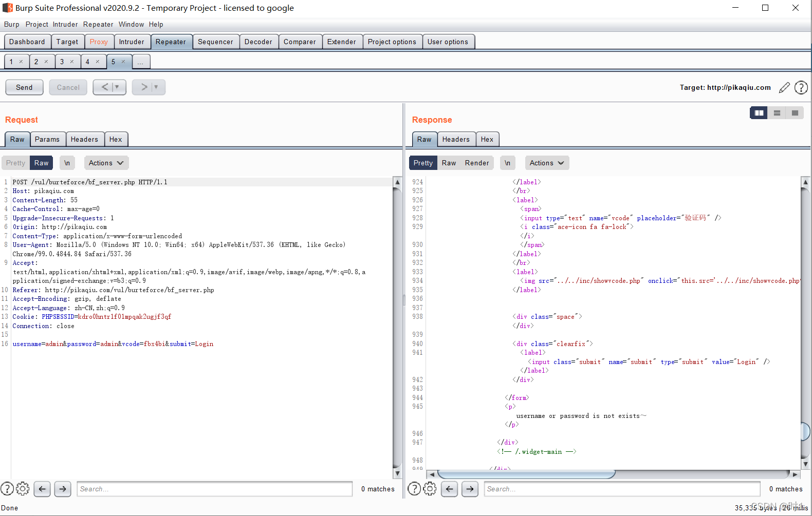The width and height of the screenshot is (812, 516).
Task: Open response search settings gear
Action: click(430, 489)
